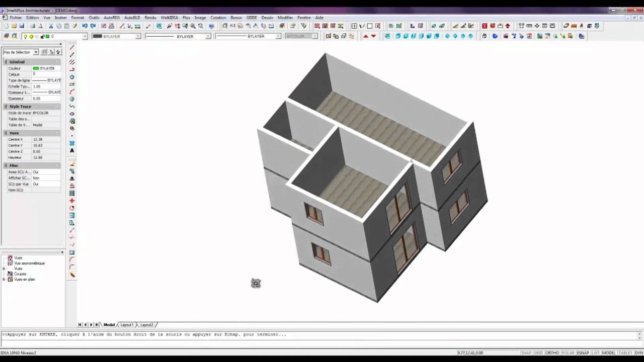Screen dimensions: 644x362
Task: Click the Redo arrow icon
Action: (x=93, y=26)
